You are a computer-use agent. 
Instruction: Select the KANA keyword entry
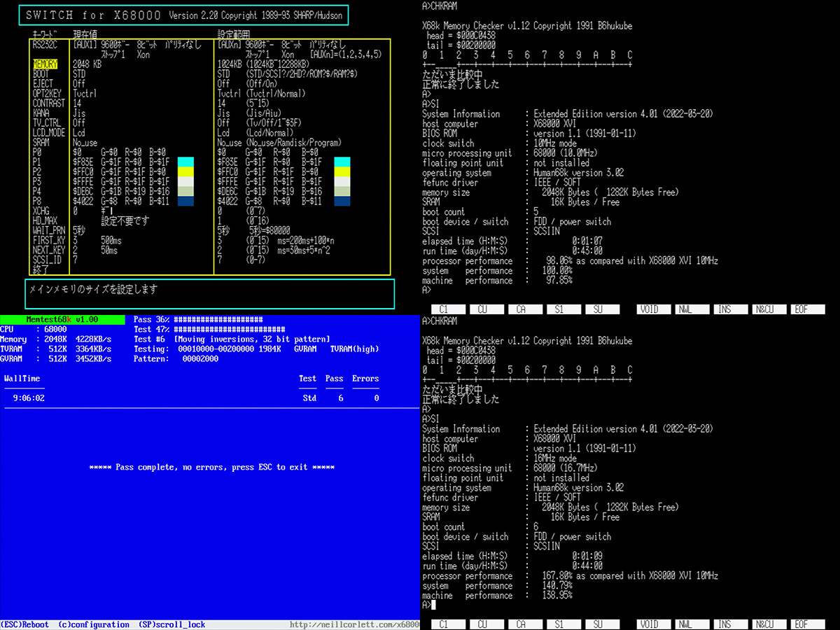coord(41,113)
